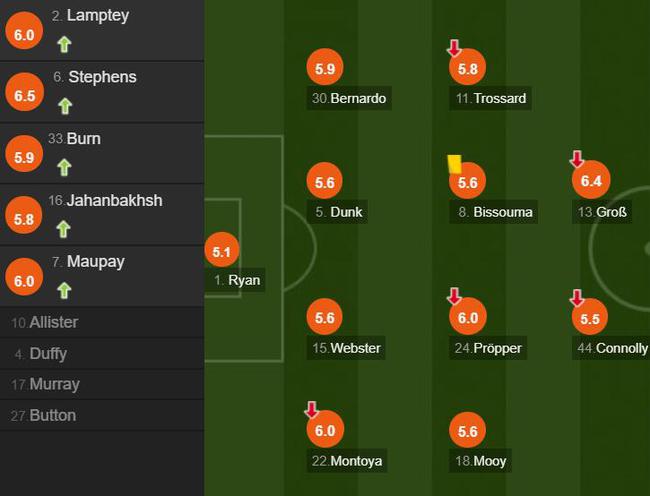This screenshot has width=650, height=496.
Task: Click Pröpper's name label on pitch
Action: point(488,348)
